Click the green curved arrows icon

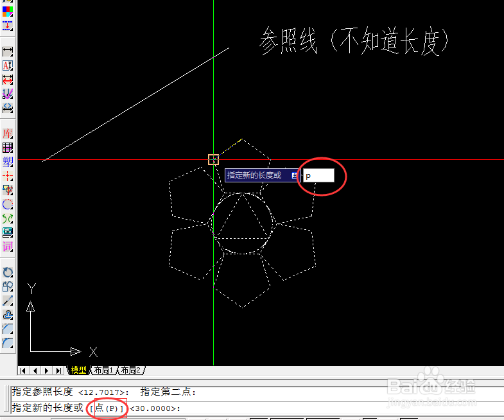pyautogui.click(x=8, y=218)
